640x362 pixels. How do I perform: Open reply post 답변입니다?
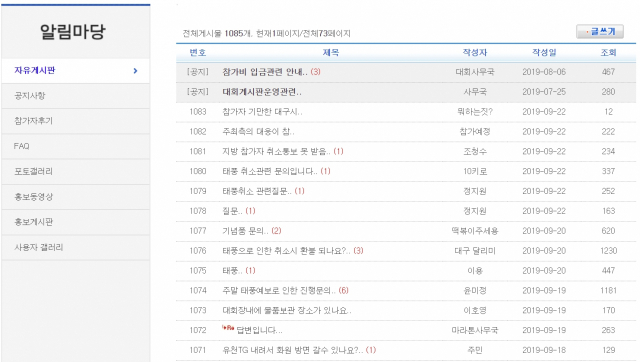click(259, 331)
